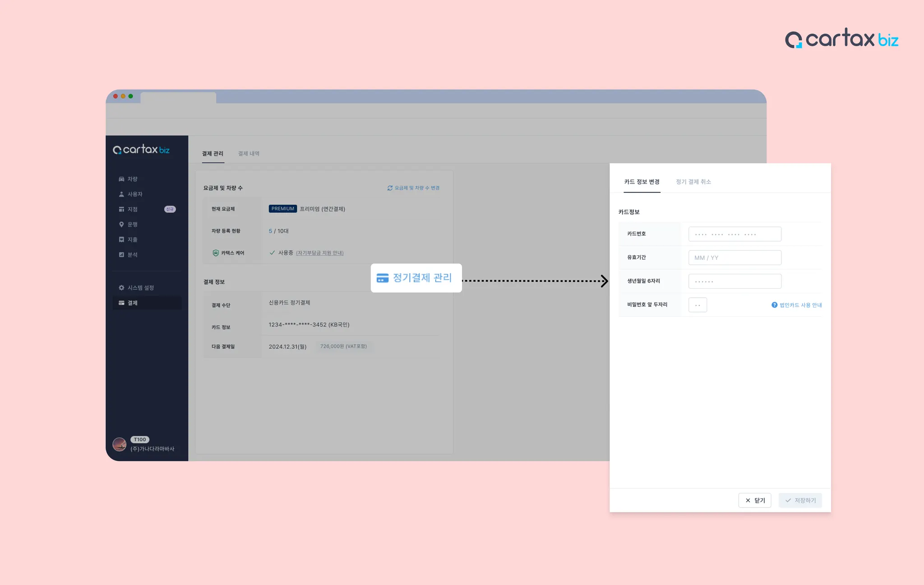
Task: Open 시스템 설정 gear icon
Action: coord(121,288)
